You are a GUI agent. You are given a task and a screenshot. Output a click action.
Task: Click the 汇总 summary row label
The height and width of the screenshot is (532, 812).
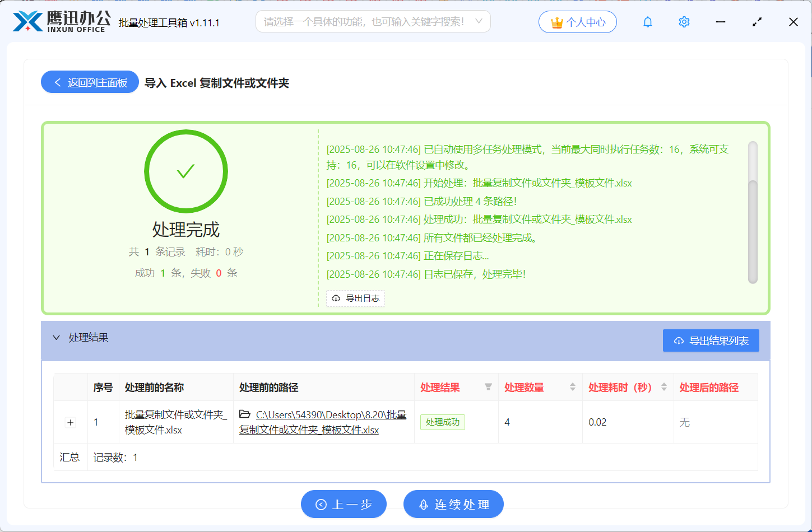(70, 458)
